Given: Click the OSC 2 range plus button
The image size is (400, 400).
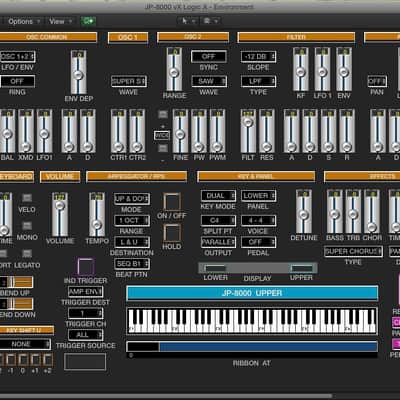Looking at the screenshot, I should pos(163,115).
